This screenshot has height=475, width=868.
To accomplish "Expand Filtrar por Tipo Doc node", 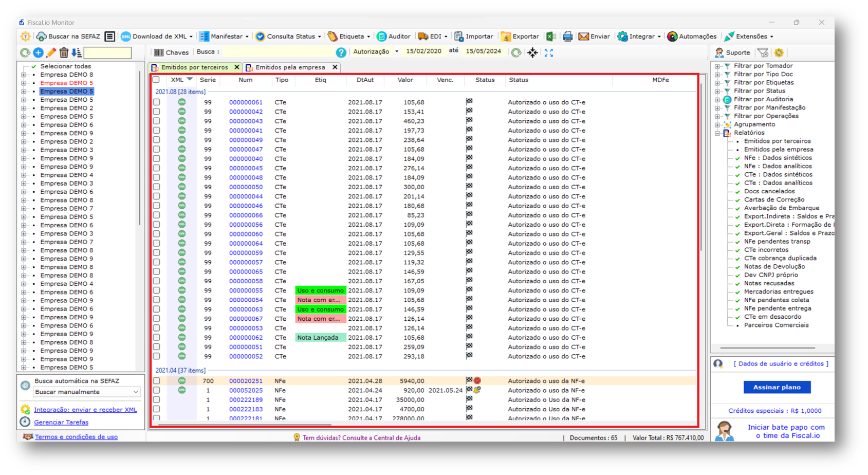I will click(x=717, y=75).
